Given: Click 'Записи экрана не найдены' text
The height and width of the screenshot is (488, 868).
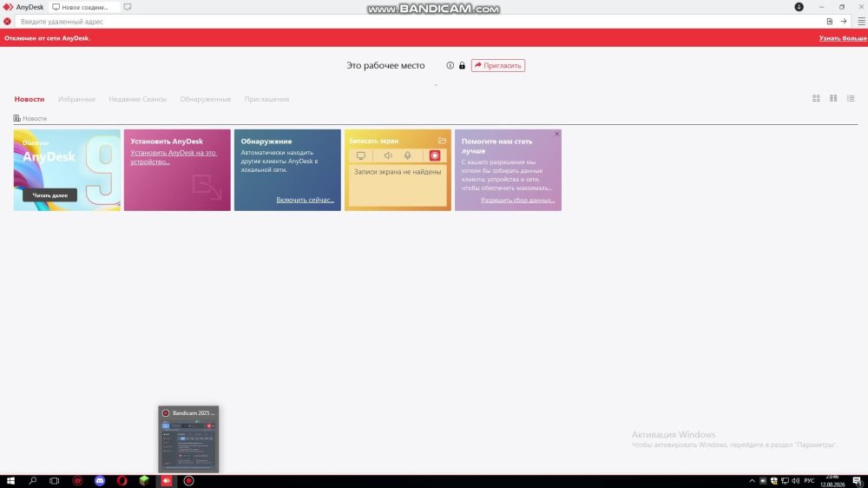Looking at the screenshot, I should [398, 172].
